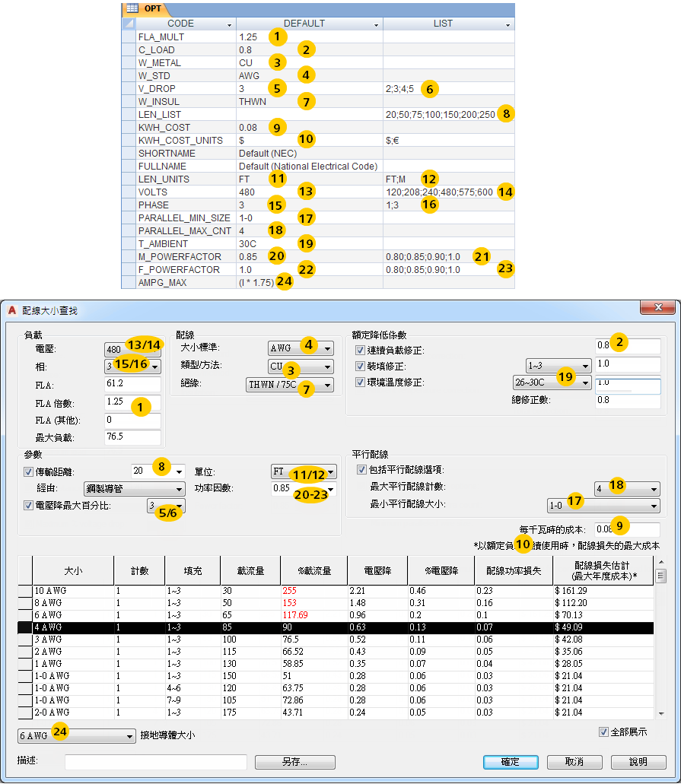Click 最大負載 field showing 76.5

point(132,437)
